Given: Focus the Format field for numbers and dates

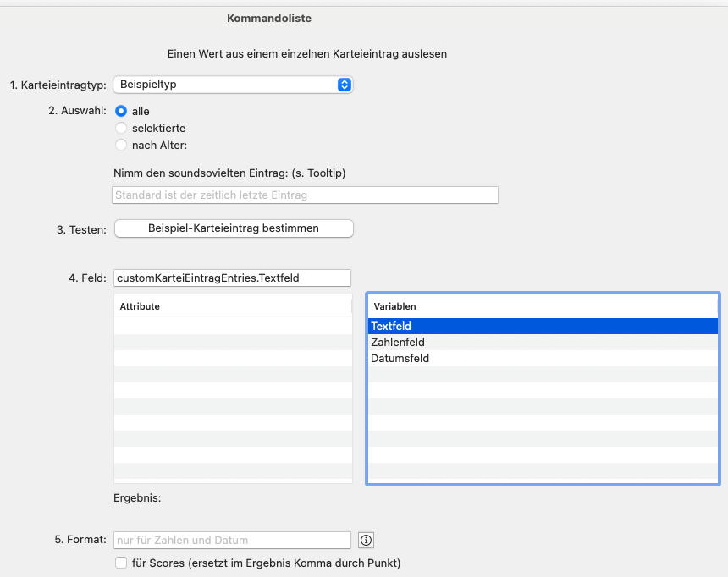Looking at the screenshot, I should (x=232, y=540).
